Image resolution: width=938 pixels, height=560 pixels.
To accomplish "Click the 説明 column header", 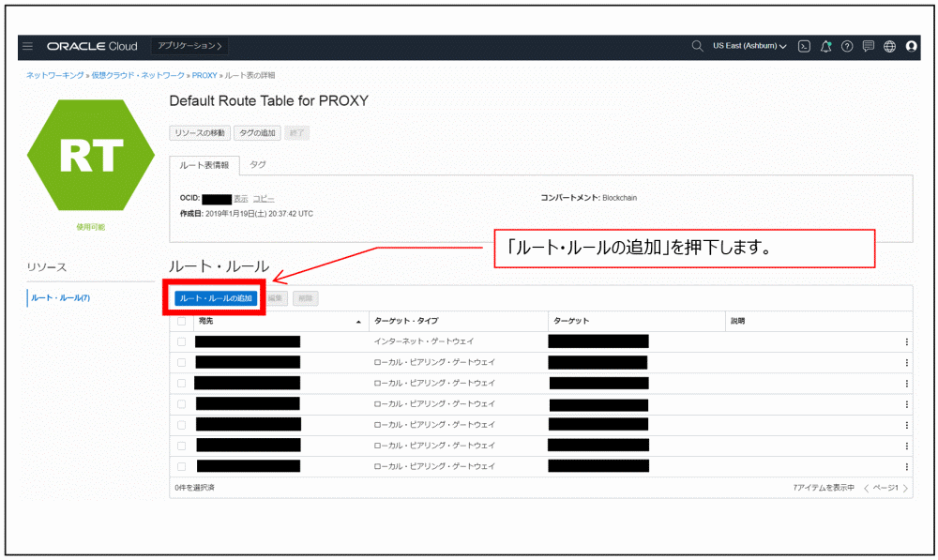I will pyautogui.click(x=737, y=322).
